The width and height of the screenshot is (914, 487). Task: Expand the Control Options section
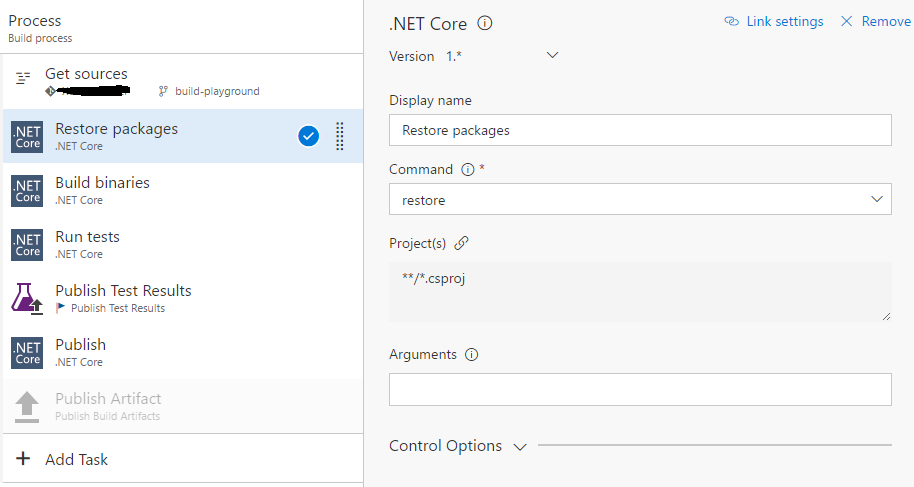click(519, 447)
